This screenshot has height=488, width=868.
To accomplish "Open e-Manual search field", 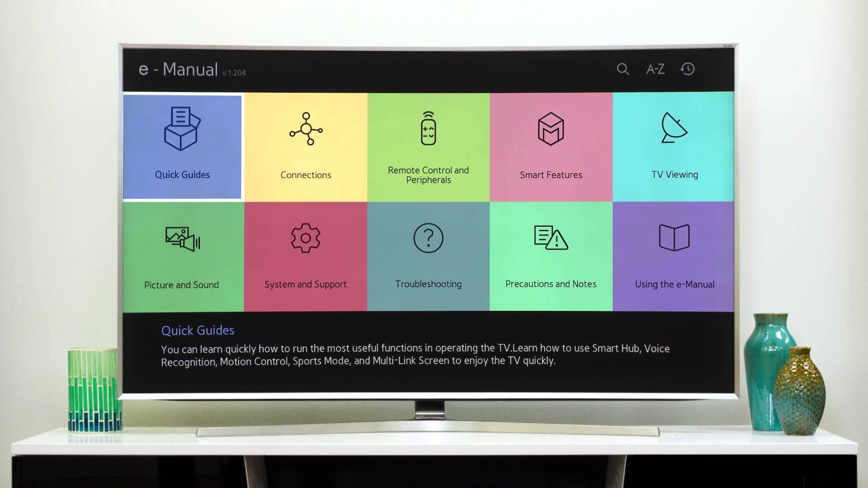I will click(x=623, y=69).
